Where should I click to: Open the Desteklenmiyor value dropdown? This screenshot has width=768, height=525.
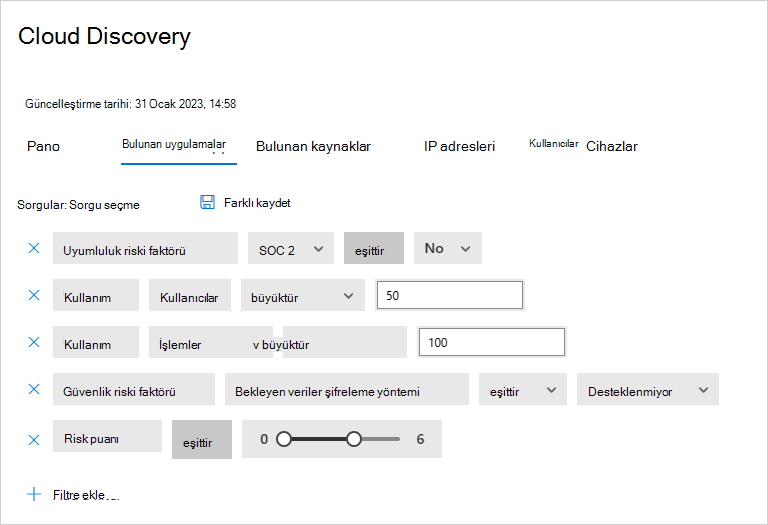click(x=648, y=389)
